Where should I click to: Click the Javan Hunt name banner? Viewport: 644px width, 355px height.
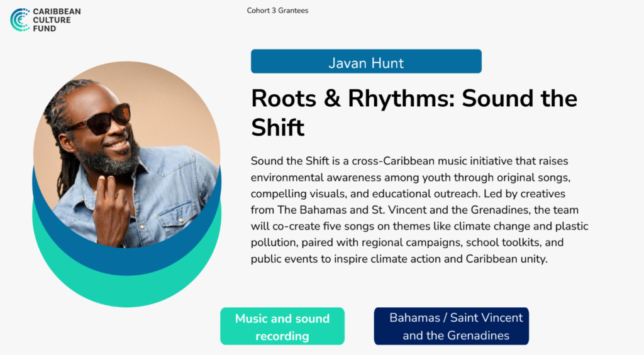click(366, 62)
